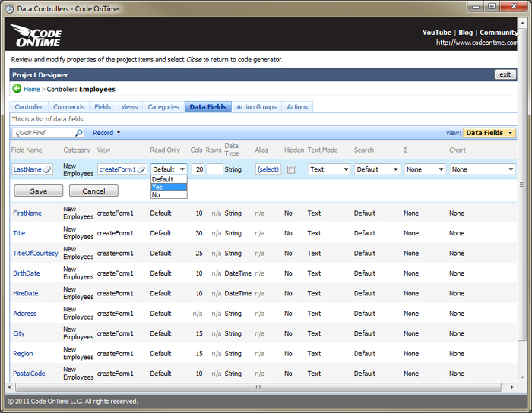Switch to the Commands tab
This screenshot has height=413, width=532.
pyautogui.click(x=68, y=107)
